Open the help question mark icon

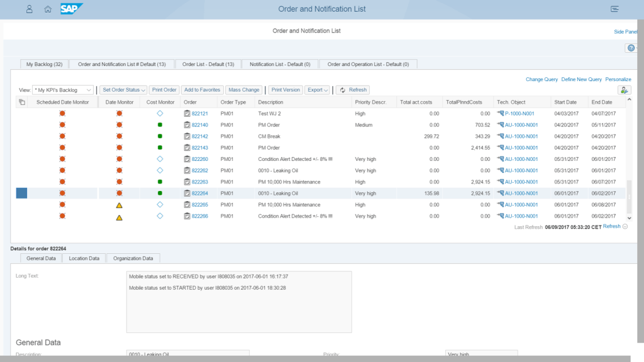click(x=631, y=48)
